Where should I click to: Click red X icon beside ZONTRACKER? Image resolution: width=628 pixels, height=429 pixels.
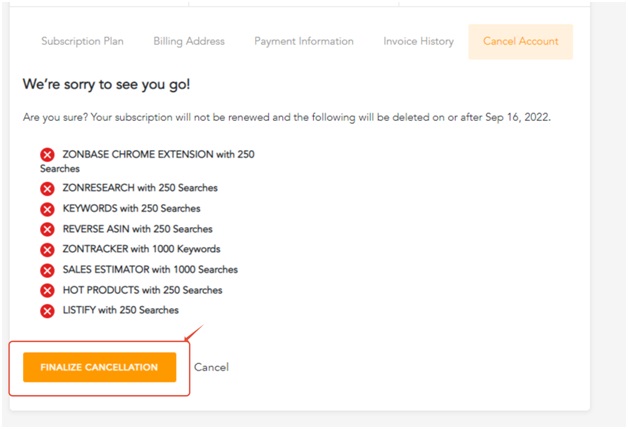tap(47, 250)
